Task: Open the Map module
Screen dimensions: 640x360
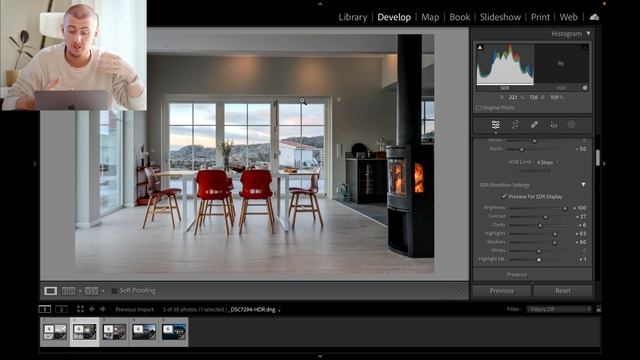Action: click(430, 17)
